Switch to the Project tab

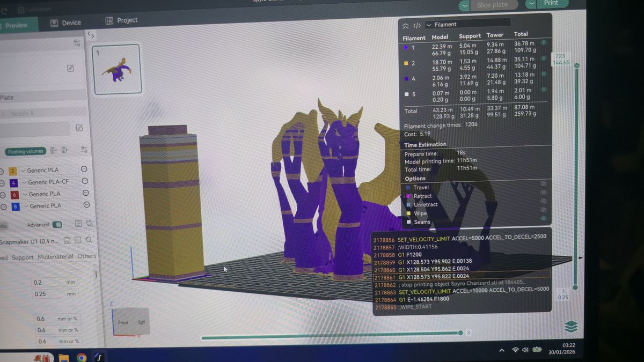121,20
